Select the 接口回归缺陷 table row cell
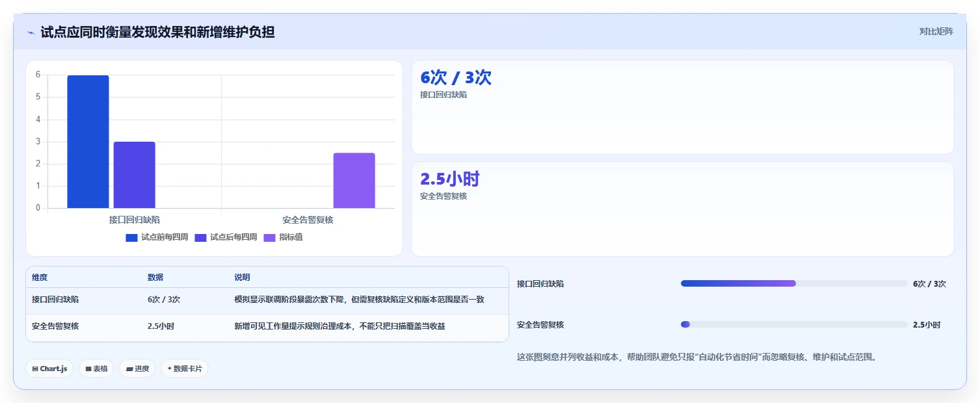The width and height of the screenshot is (980, 403). (x=55, y=300)
